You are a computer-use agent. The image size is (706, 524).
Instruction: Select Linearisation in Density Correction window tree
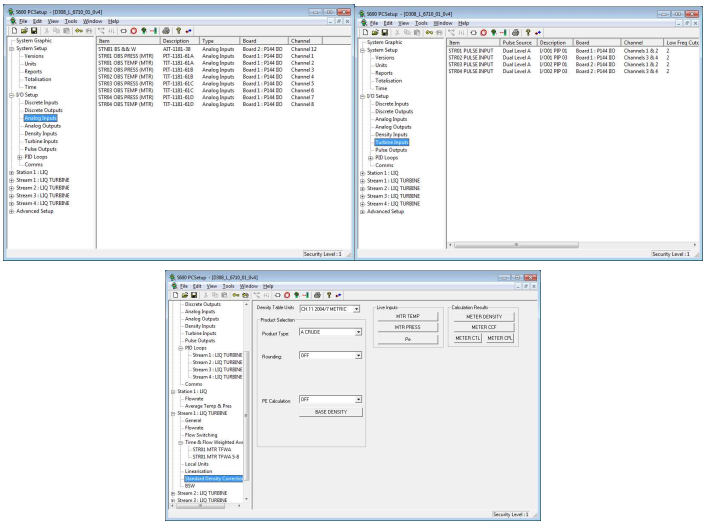point(198,471)
